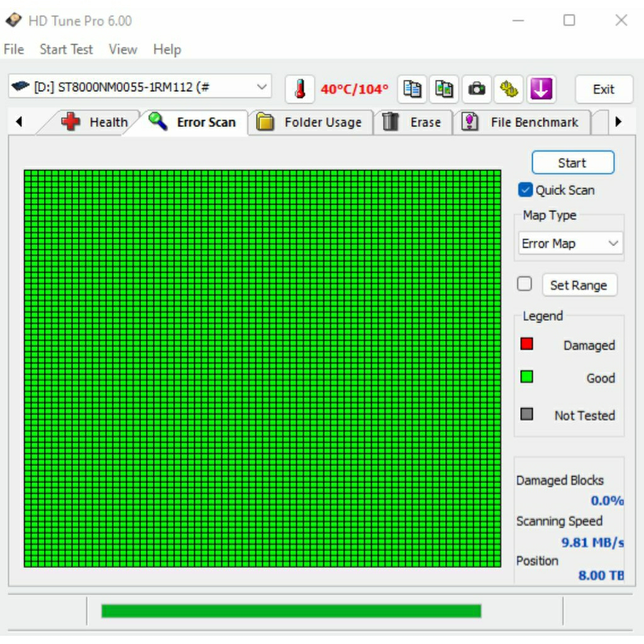The image size is (644, 644).
Task: Open options via the yellow gears icon
Action: (509, 89)
